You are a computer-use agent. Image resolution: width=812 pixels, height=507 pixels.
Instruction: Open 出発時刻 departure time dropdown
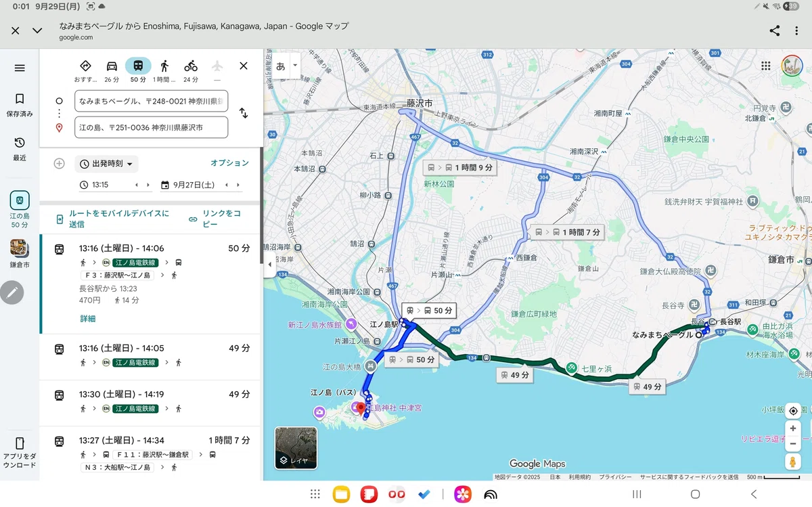point(106,164)
